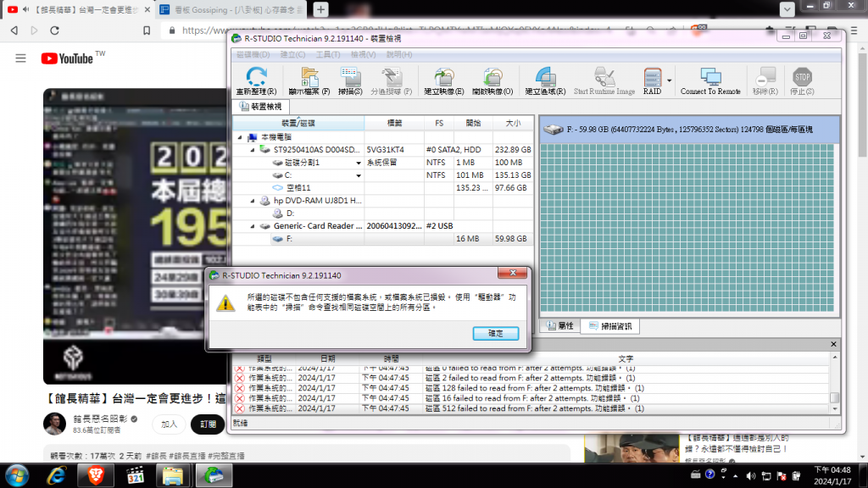Screen dimensions: 868x488
Task: Click the Create Image (建立映像) icon
Action: (x=443, y=80)
